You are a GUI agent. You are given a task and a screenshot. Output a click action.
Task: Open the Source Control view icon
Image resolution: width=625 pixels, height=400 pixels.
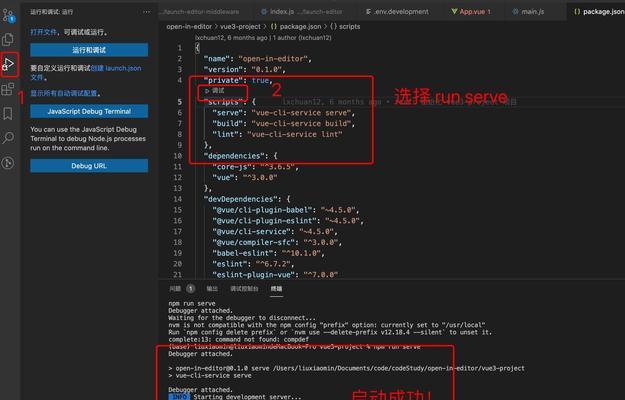coord(8,15)
